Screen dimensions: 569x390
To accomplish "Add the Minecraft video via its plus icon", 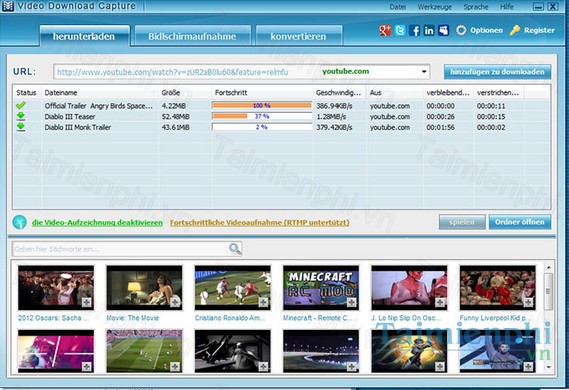I will 352,302.
